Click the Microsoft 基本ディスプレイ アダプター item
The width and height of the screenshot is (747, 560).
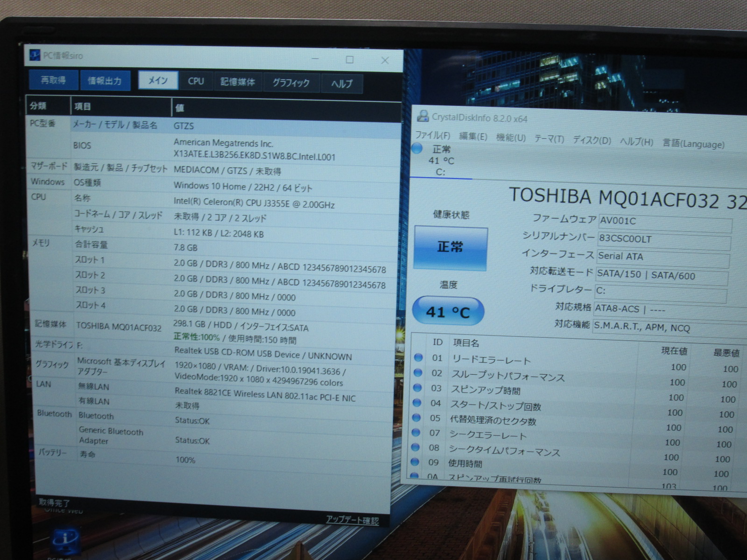pyautogui.click(x=121, y=367)
